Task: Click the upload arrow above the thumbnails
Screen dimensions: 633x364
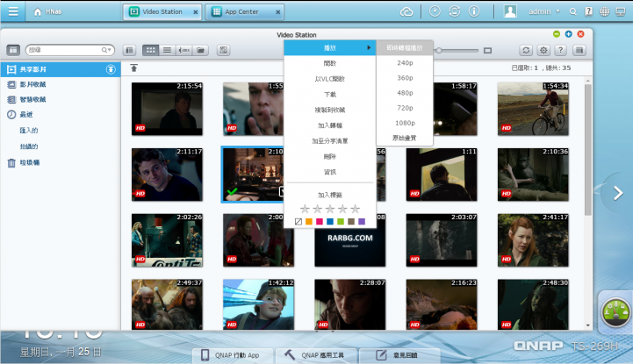Action: click(x=134, y=68)
